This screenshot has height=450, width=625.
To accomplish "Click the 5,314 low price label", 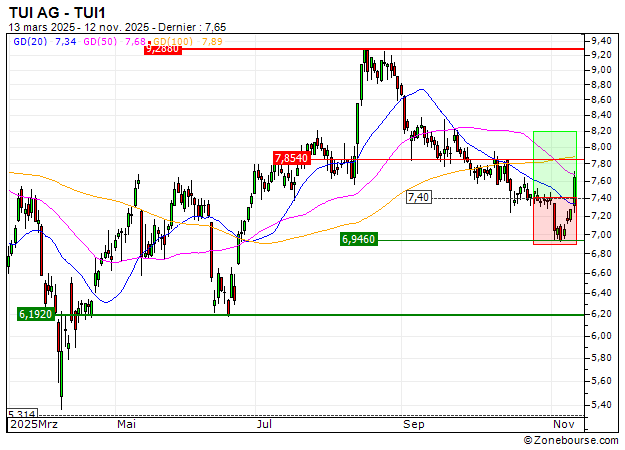I will [21, 414].
